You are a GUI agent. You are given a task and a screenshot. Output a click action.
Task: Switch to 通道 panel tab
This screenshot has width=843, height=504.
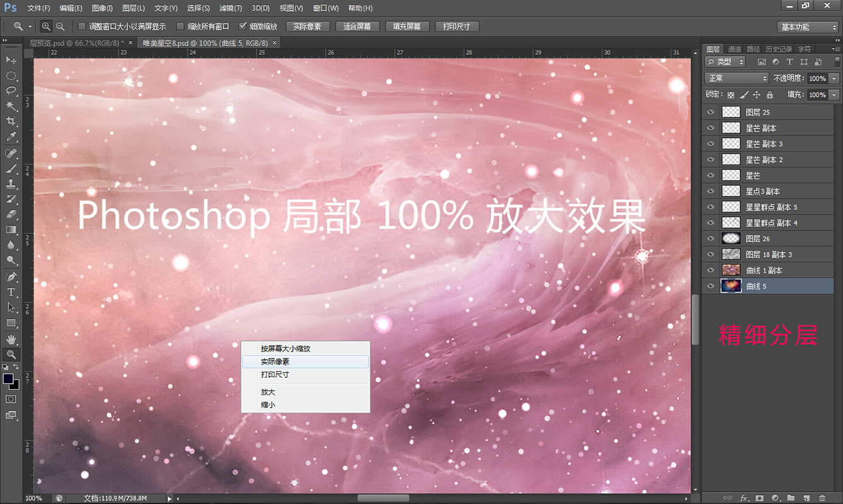pyautogui.click(x=735, y=49)
